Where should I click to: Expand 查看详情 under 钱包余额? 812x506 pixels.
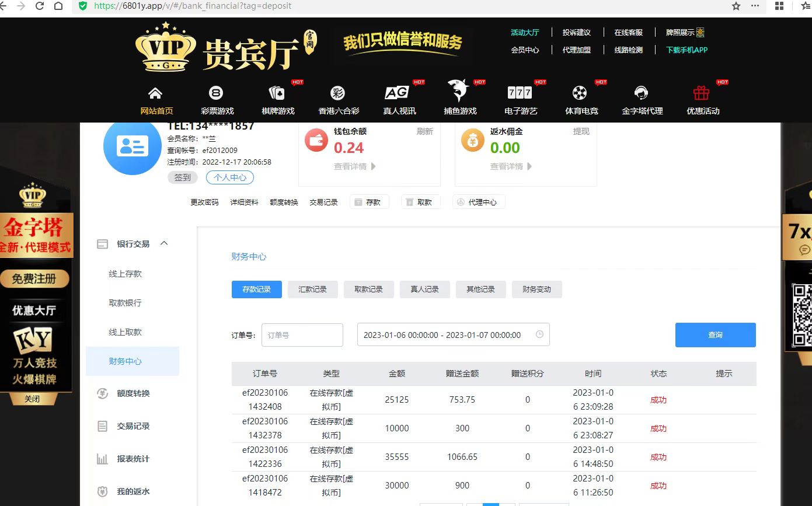click(x=355, y=166)
